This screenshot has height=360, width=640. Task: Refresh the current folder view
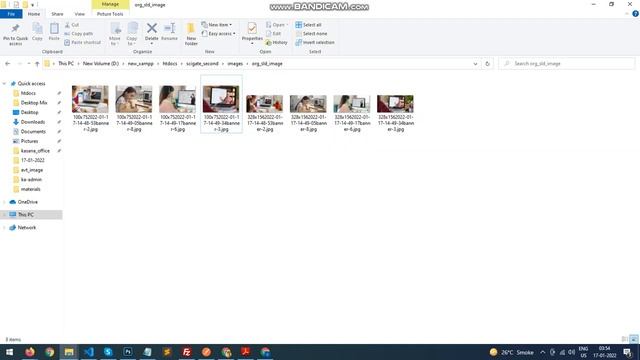click(487, 64)
